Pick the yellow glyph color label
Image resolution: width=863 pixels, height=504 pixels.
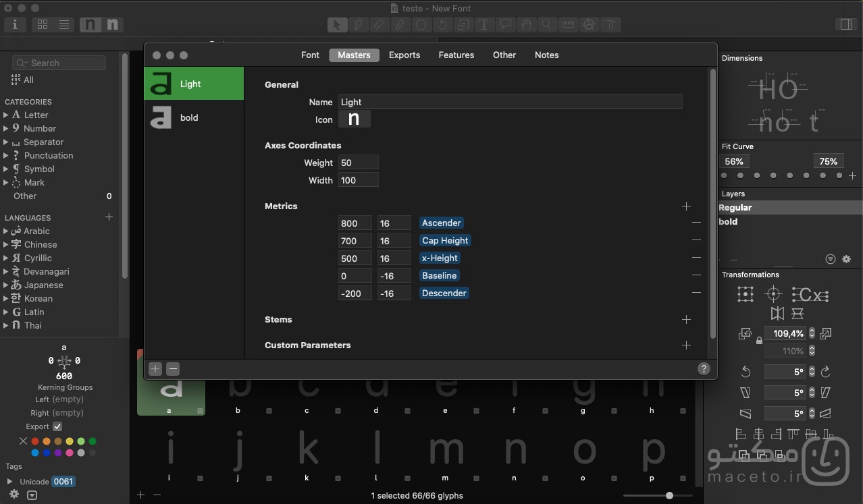pos(70,441)
